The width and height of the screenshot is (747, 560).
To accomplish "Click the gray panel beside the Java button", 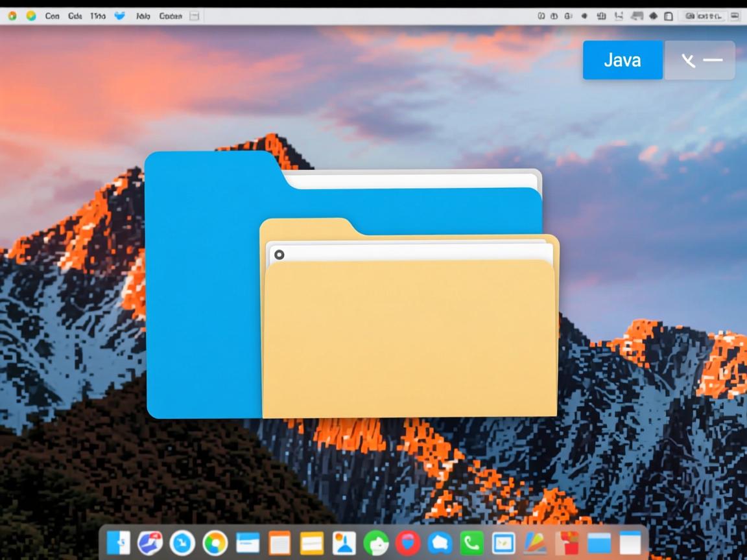I will (700, 60).
